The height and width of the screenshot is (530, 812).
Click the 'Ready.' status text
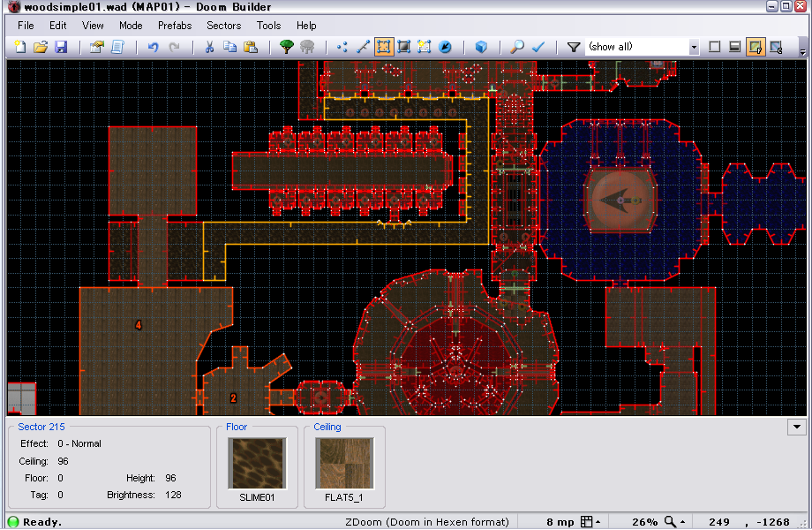tap(42, 522)
